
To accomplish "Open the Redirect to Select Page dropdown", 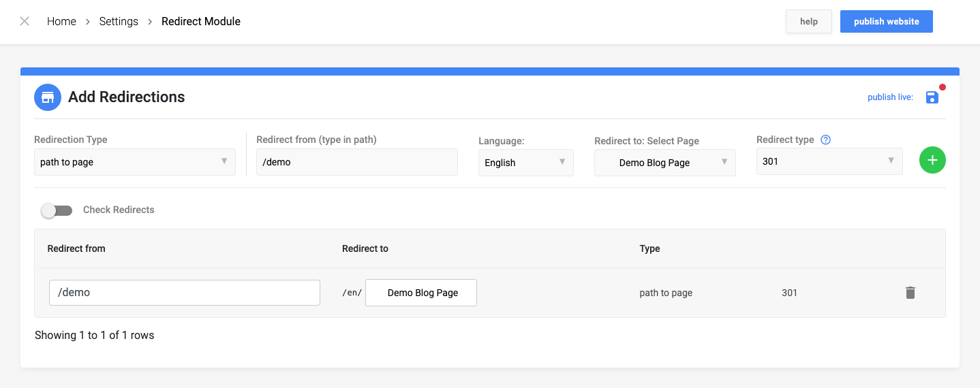I will click(665, 163).
